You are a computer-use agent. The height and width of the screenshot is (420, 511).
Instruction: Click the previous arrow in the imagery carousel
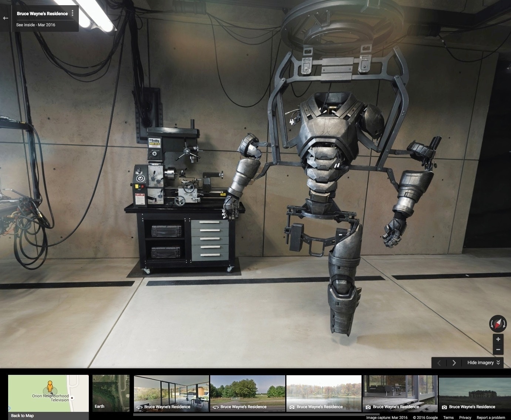click(x=439, y=363)
